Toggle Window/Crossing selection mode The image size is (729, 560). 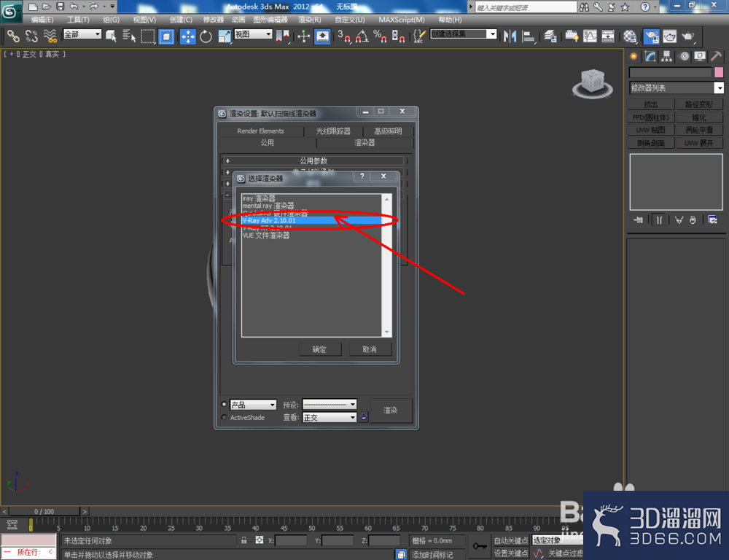[166, 36]
